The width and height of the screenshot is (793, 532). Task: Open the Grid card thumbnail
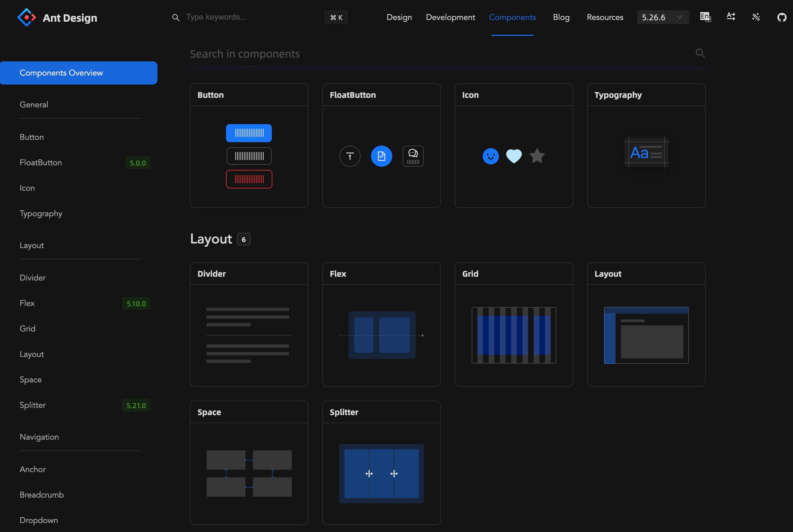click(x=513, y=335)
